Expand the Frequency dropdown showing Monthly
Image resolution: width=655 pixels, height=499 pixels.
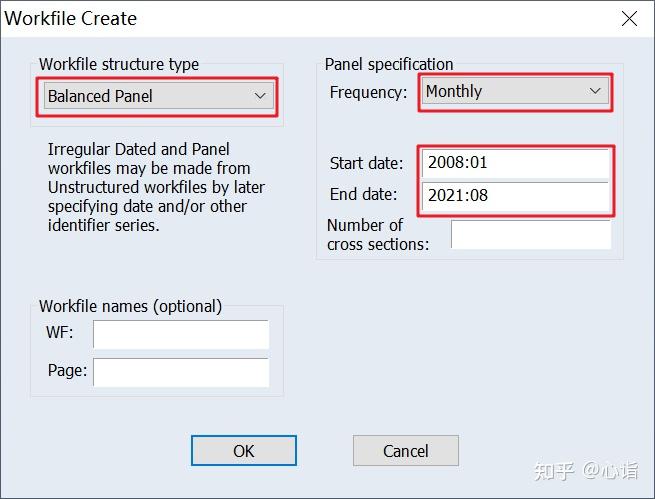click(515, 91)
